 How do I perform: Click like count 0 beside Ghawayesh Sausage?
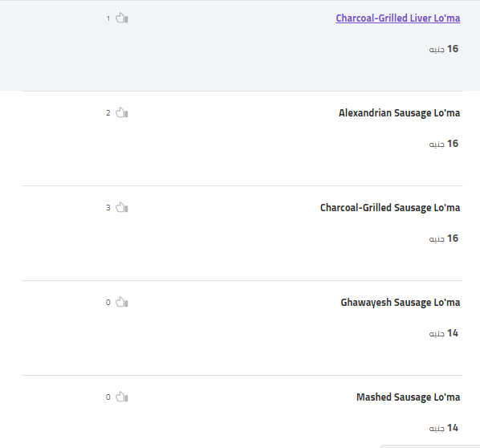(x=108, y=303)
